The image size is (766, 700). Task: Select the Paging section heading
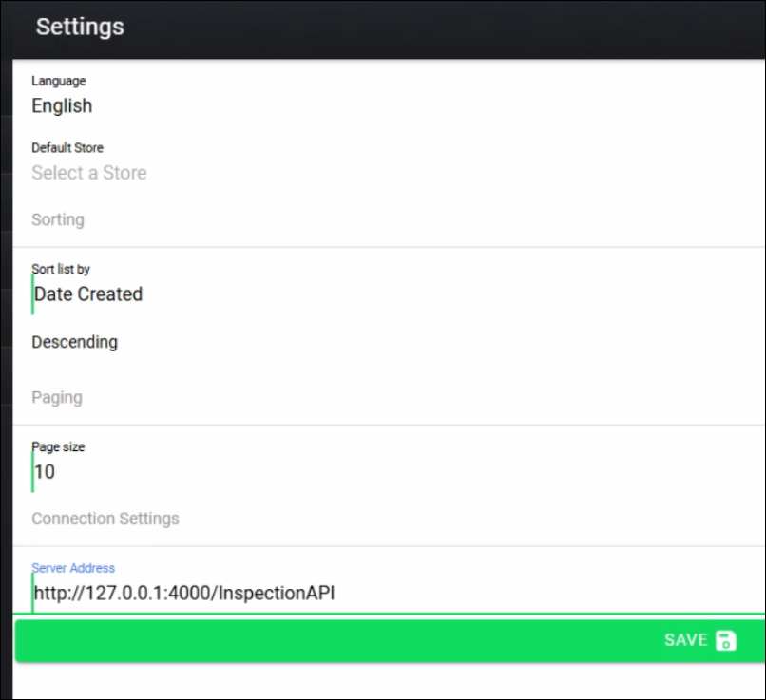click(56, 397)
